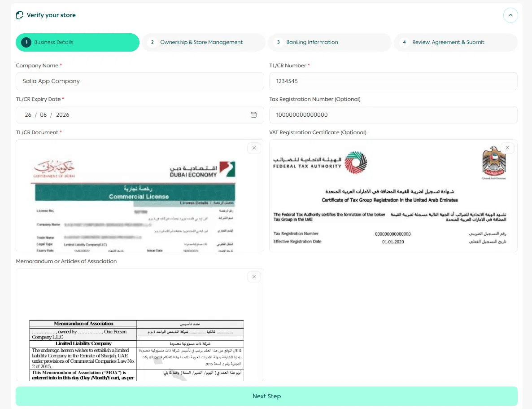Open the Ownership & Store Management step
This screenshot has height=409, width=532.
tap(204, 42)
